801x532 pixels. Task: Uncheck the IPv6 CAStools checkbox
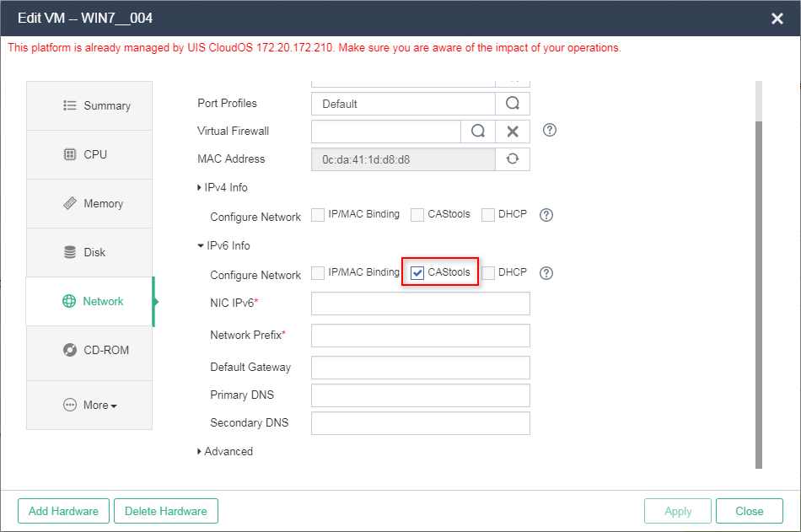417,273
